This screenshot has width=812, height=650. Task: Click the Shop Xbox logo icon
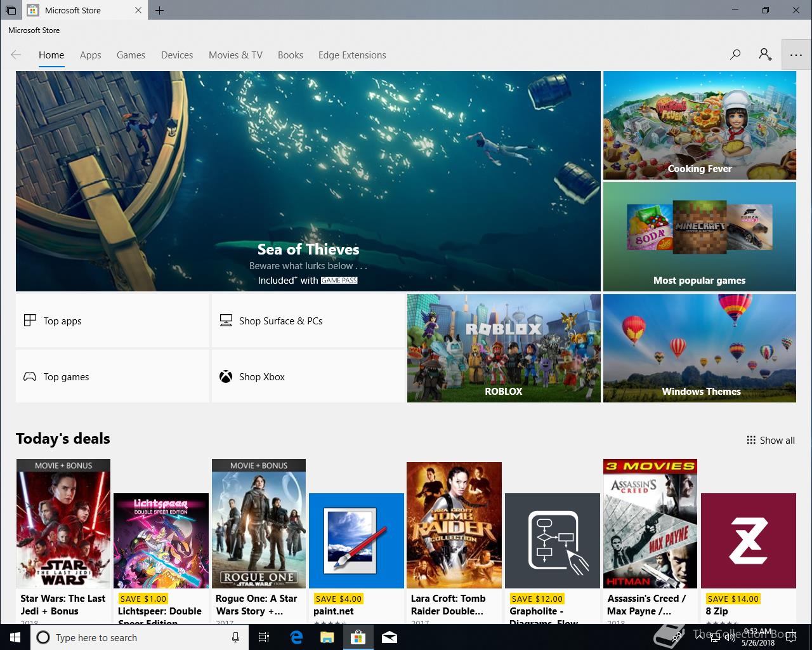pos(226,376)
